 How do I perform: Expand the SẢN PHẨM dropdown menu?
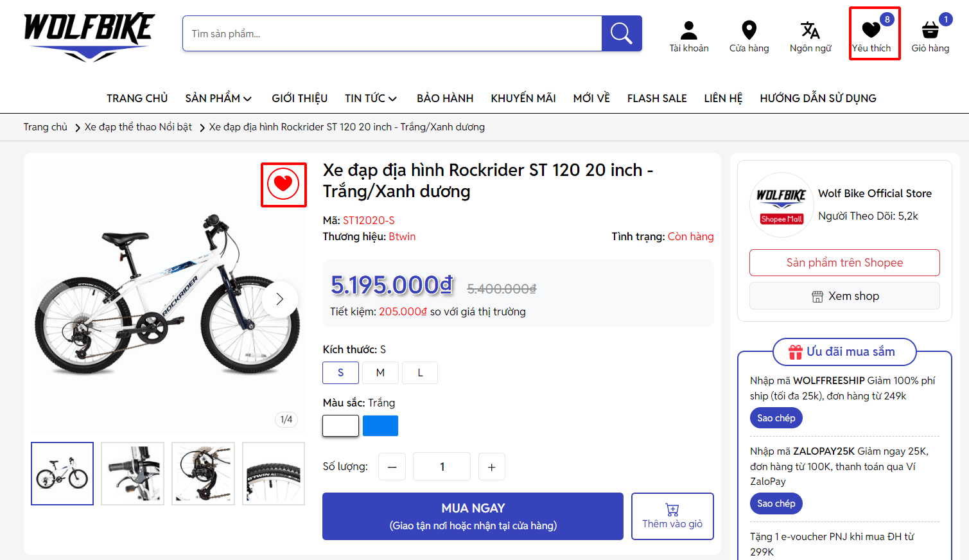click(218, 98)
